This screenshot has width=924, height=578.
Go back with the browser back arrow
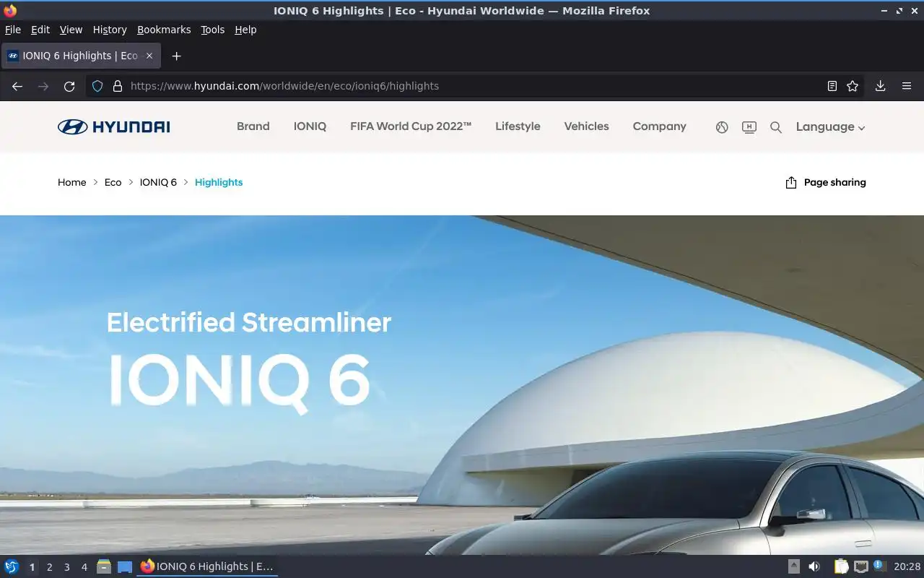pos(17,86)
